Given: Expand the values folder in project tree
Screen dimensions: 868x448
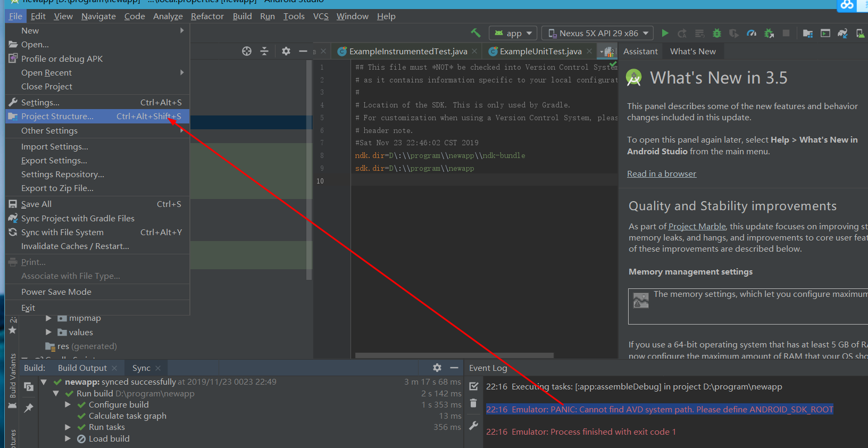Looking at the screenshot, I should click(x=48, y=332).
